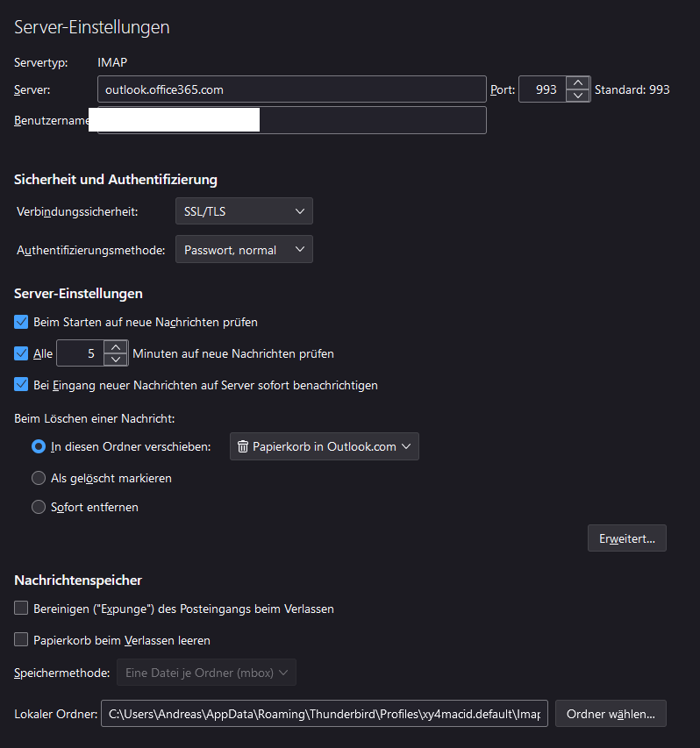
Task: Open the Authentifizierungsmethode dropdown
Action: coord(244,250)
